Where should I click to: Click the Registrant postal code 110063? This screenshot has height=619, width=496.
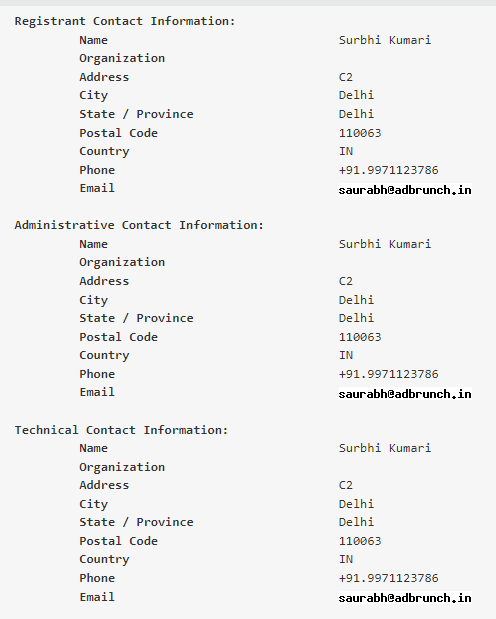coord(360,133)
